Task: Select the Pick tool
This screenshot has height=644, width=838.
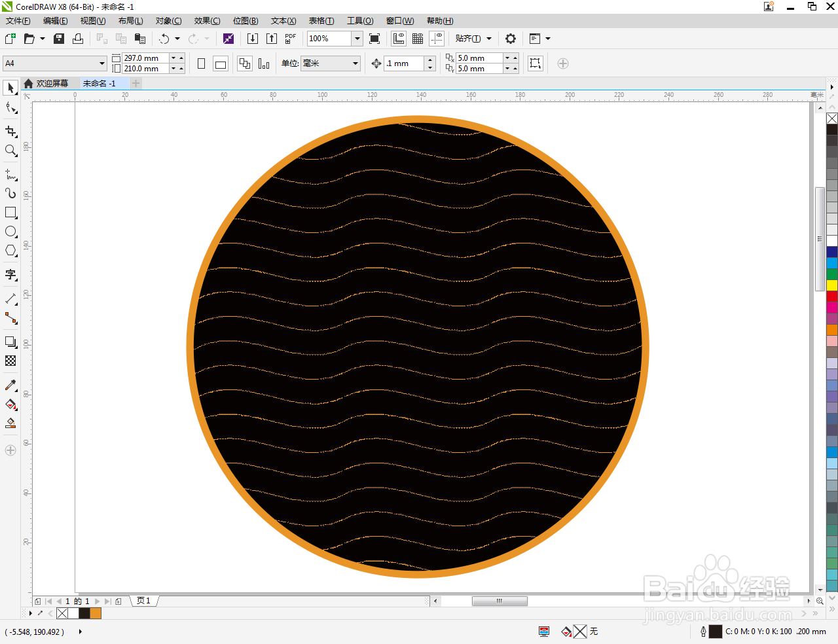Action: (x=10, y=88)
